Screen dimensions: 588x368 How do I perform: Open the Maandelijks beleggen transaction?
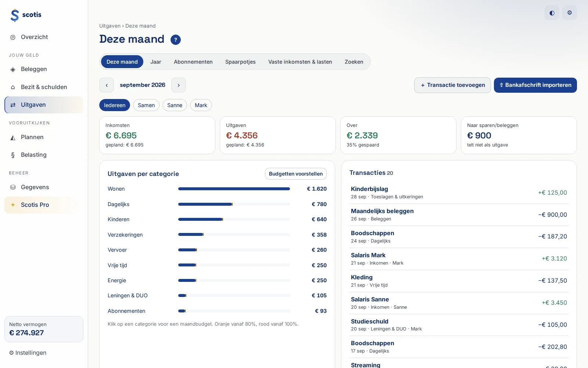pos(459,215)
